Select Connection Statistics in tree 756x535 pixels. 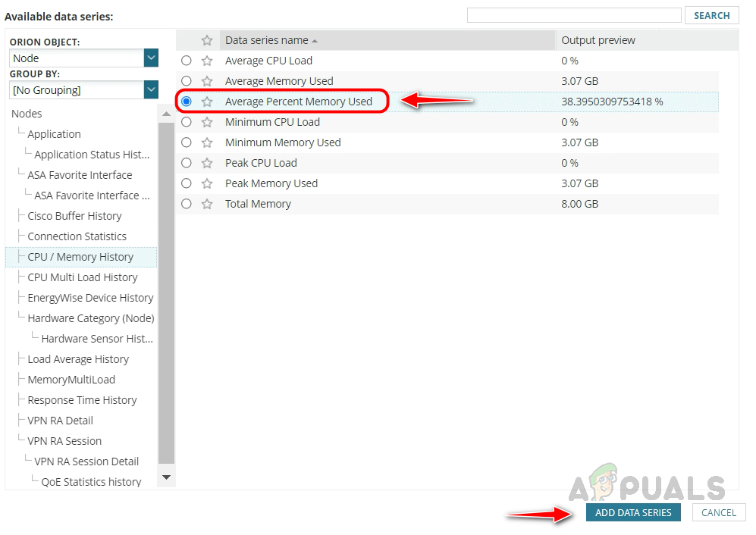click(x=77, y=236)
